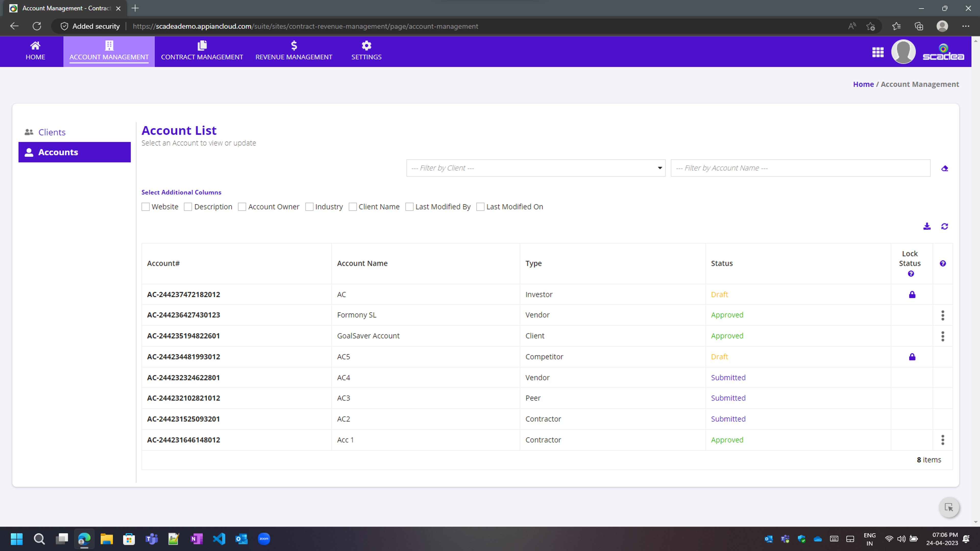Screen dimensions: 980x551
Task: Click the Home house icon in navbar
Action: click(x=35, y=46)
